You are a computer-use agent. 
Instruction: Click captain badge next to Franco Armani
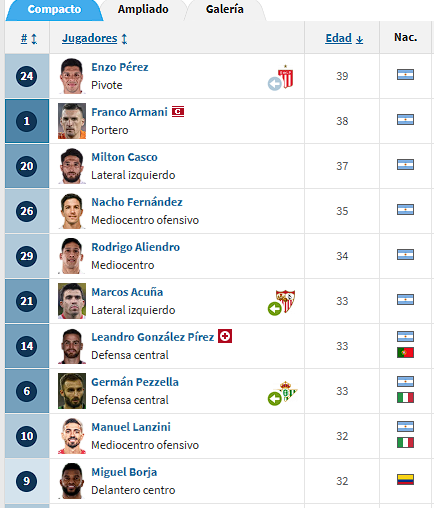coord(178,112)
